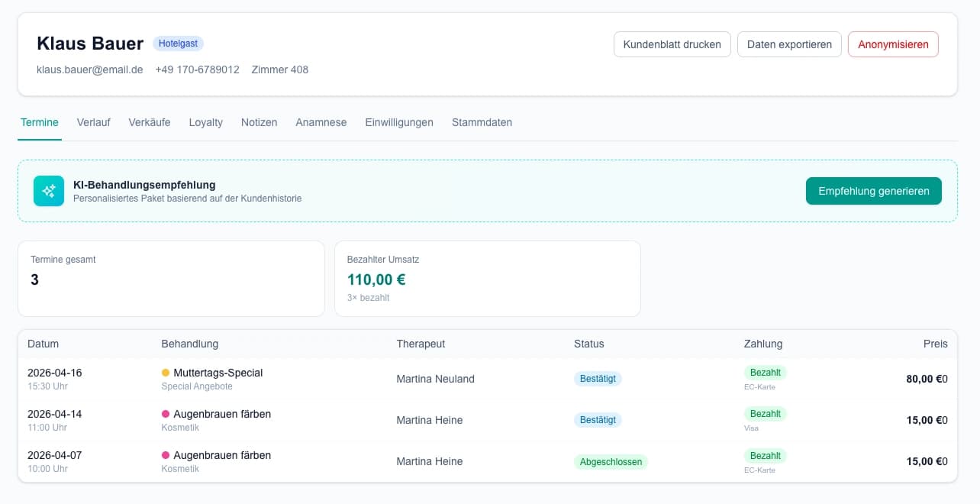Show the Einwilligungen tab
The height and width of the screenshot is (504, 980).
click(398, 122)
